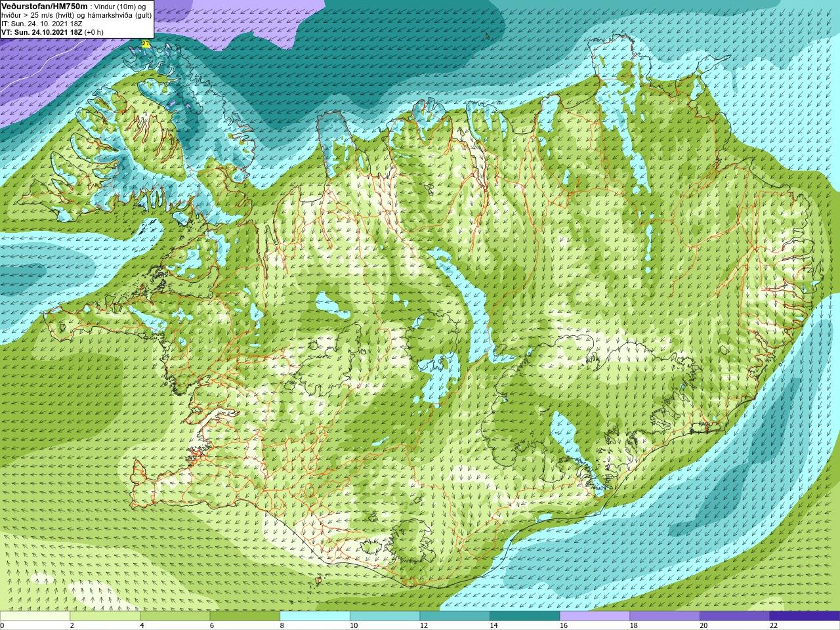840x630 pixels.
Task: Select the 12–14 m/s teal legend band
Action: click(x=455, y=616)
